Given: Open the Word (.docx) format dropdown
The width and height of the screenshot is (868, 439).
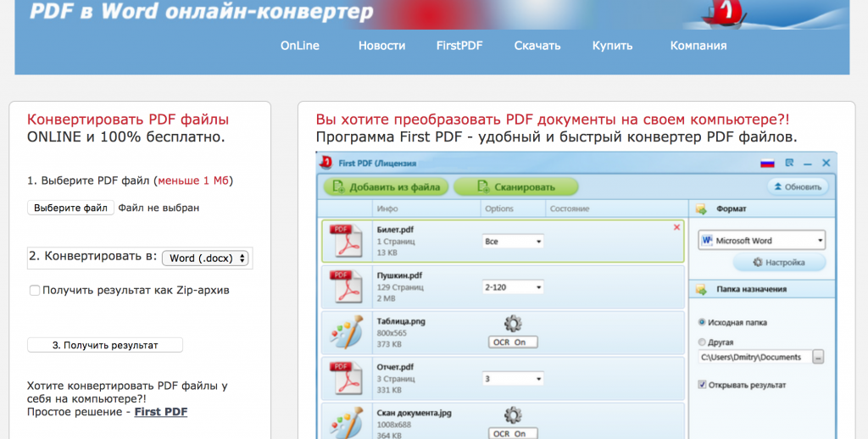Looking at the screenshot, I should [x=205, y=258].
